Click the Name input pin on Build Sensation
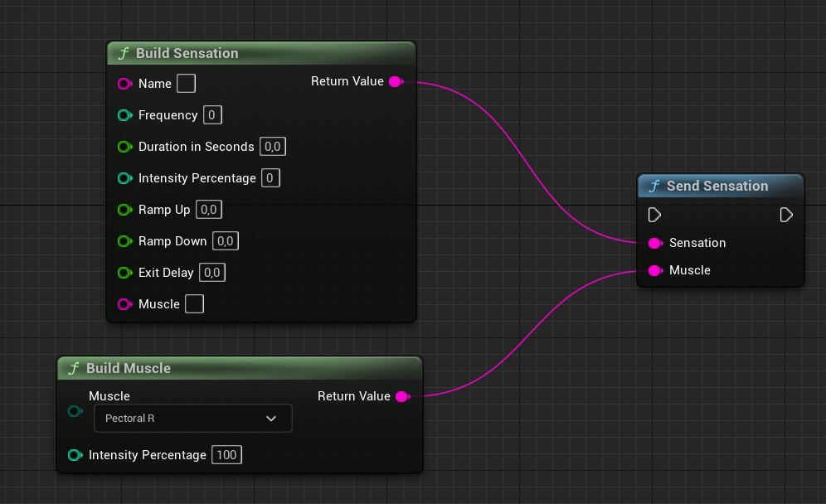 (124, 84)
